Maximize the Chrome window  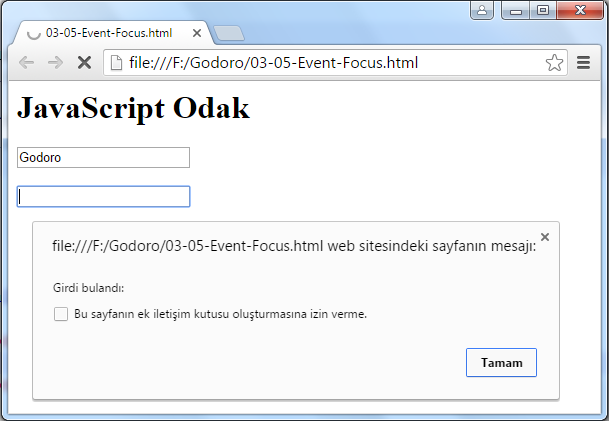[543, 10]
